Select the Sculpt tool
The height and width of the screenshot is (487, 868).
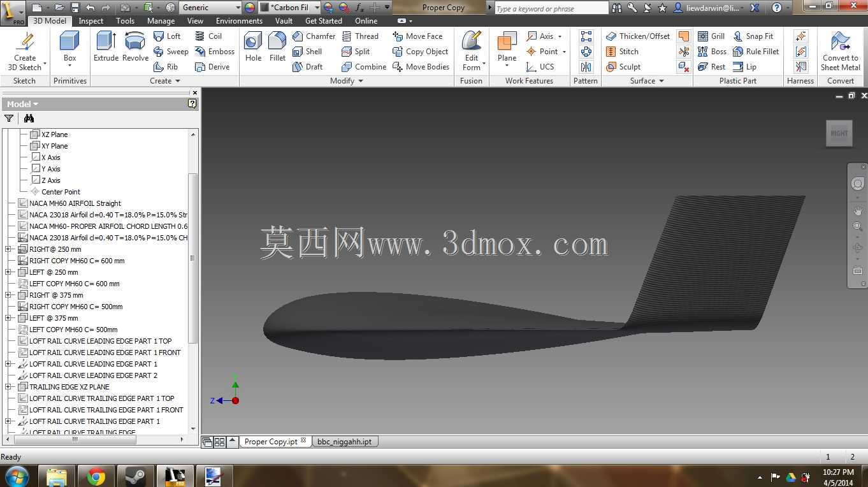623,67
